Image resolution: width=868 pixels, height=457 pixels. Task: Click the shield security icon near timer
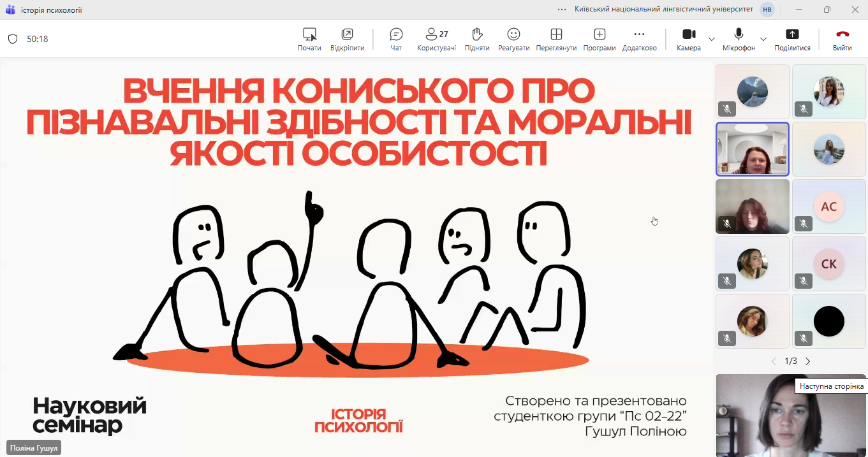click(13, 39)
